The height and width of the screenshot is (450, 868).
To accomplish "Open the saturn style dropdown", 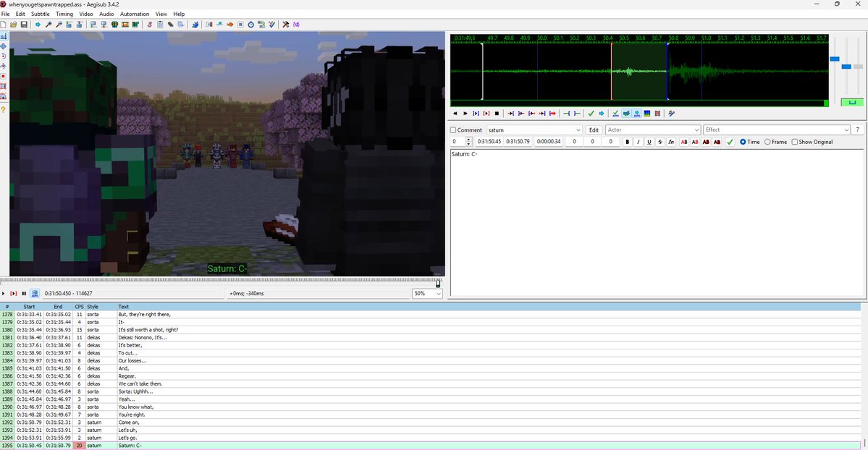I will [534, 130].
